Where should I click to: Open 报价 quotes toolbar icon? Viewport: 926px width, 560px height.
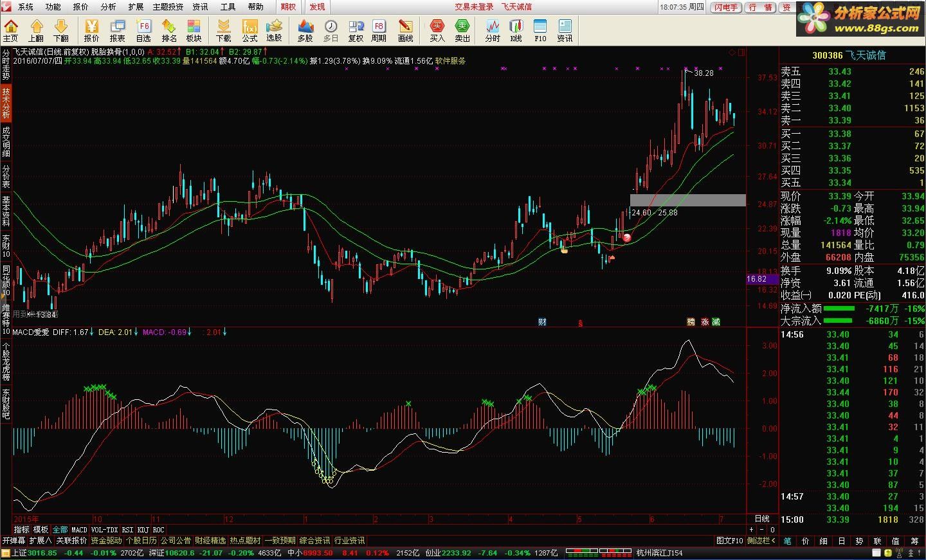pyautogui.click(x=92, y=30)
